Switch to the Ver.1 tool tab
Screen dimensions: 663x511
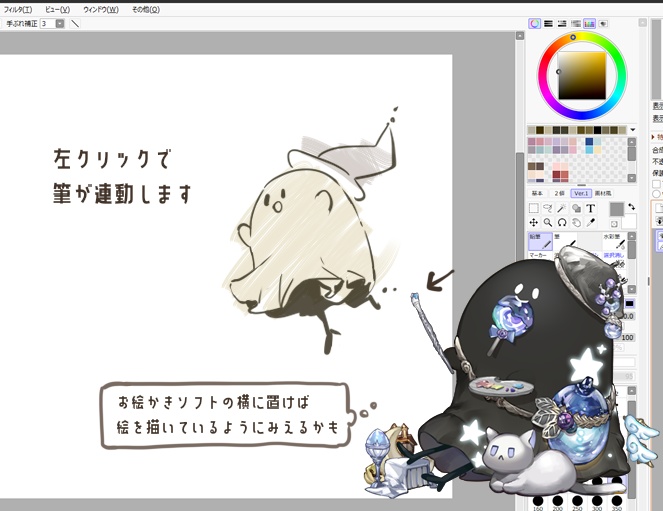(x=581, y=193)
